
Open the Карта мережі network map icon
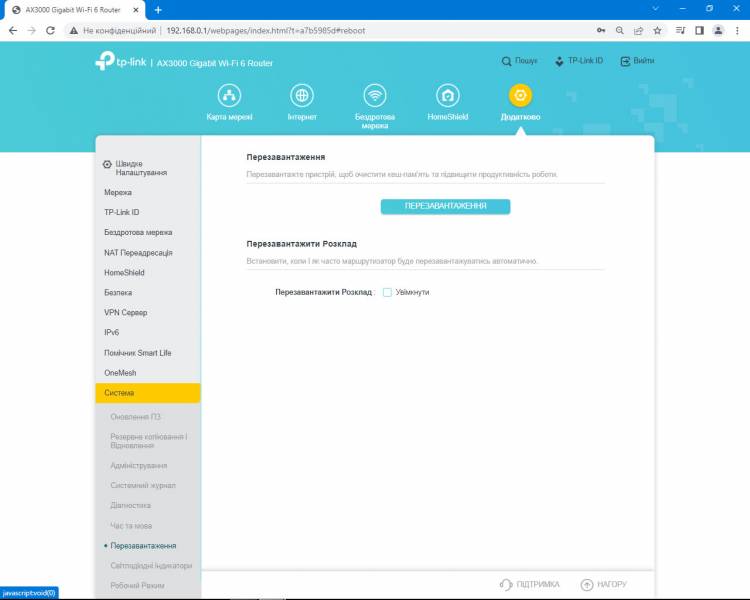[x=229, y=96]
